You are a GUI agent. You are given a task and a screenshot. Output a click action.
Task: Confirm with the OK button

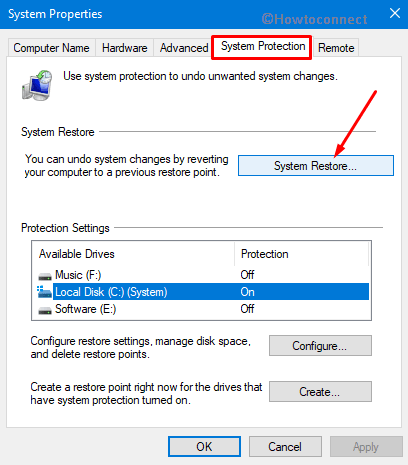pos(204,446)
